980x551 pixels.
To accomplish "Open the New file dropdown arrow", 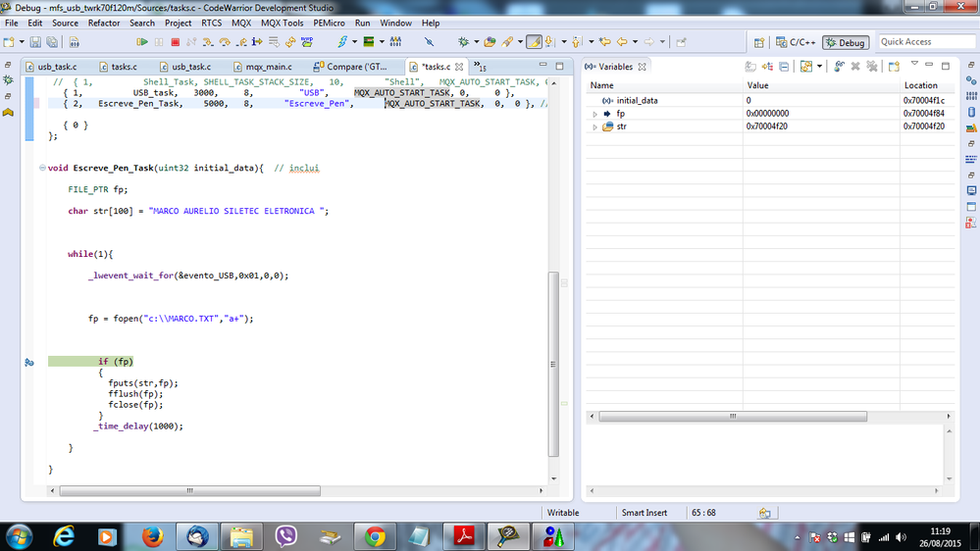I will tap(22, 42).
